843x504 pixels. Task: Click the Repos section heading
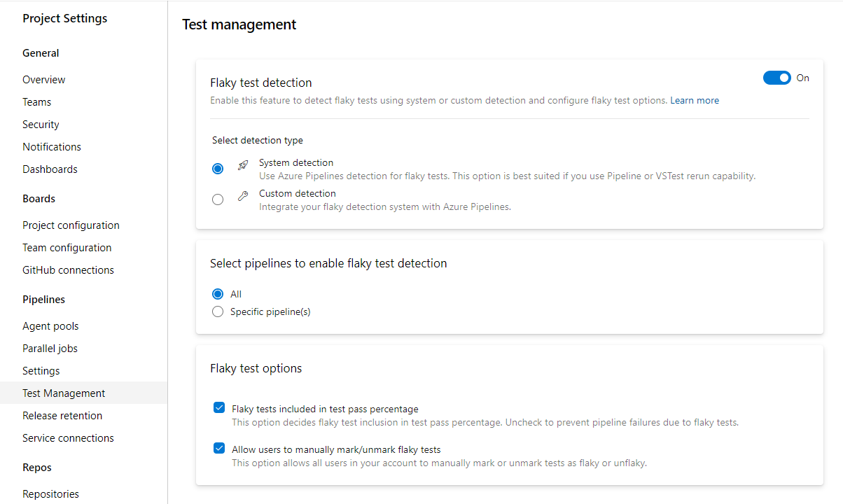(x=37, y=468)
